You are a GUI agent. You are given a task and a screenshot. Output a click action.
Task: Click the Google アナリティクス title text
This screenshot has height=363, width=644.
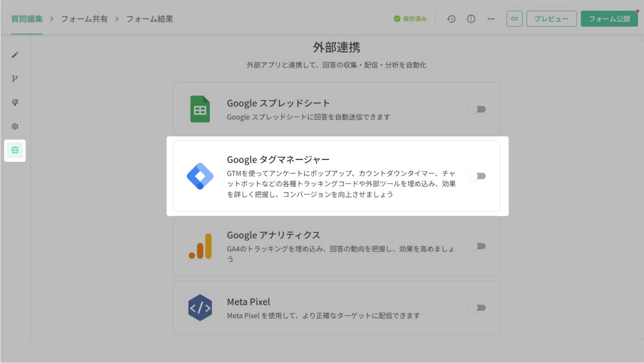click(273, 235)
